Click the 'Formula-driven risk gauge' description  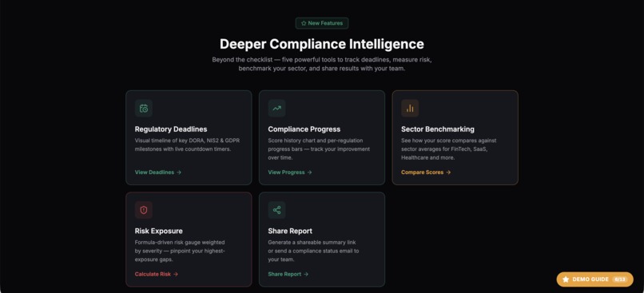click(x=180, y=251)
